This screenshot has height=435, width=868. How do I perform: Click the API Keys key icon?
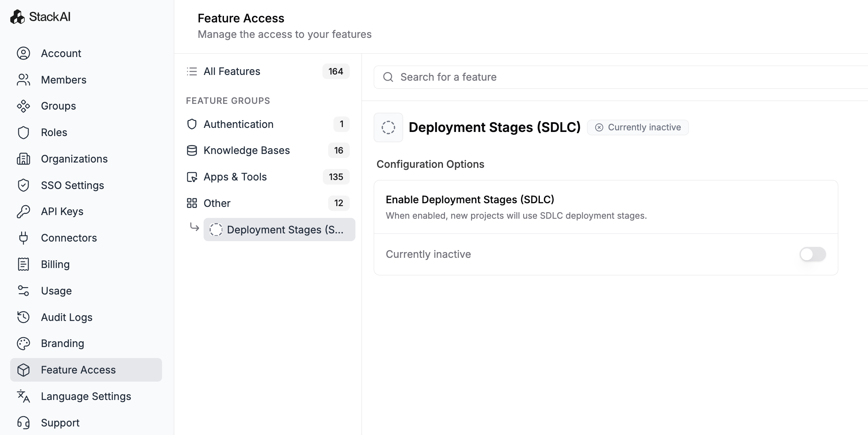pos(24,212)
